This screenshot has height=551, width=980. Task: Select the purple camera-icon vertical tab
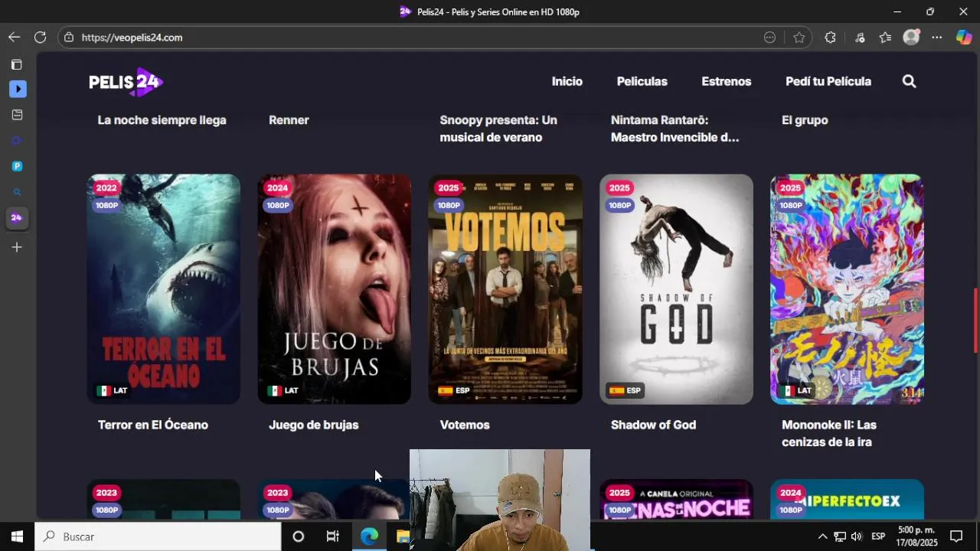(17, 141)
